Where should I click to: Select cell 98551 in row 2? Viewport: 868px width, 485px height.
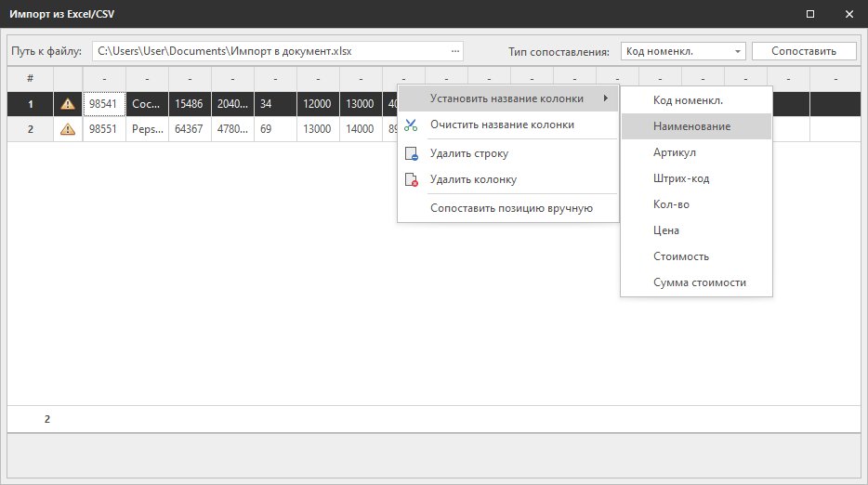(x=103, y=129)
